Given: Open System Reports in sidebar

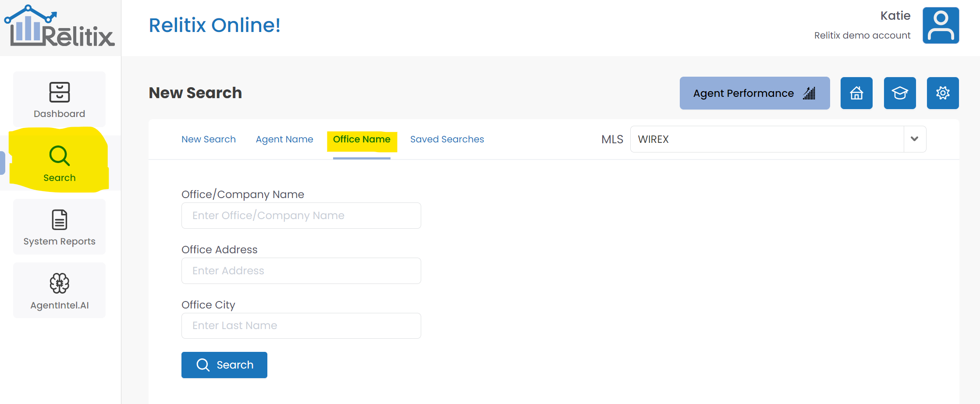Looking at the screenshot, I should click(60, 227).
